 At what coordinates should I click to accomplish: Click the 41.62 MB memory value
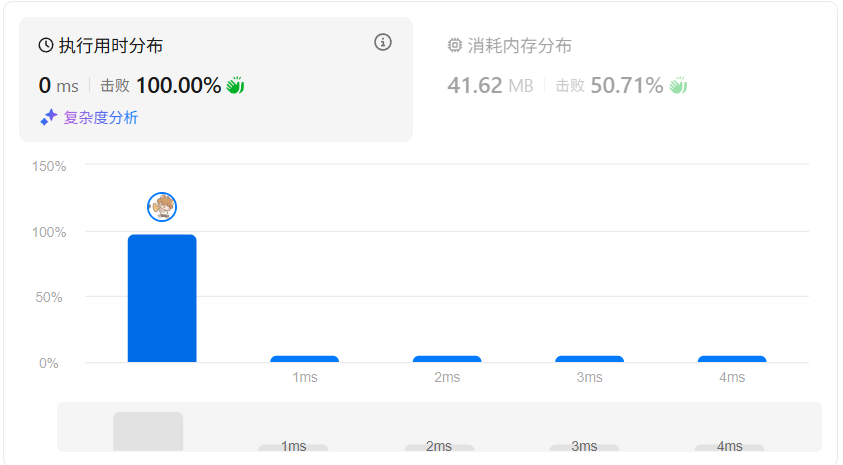point(490,85)
